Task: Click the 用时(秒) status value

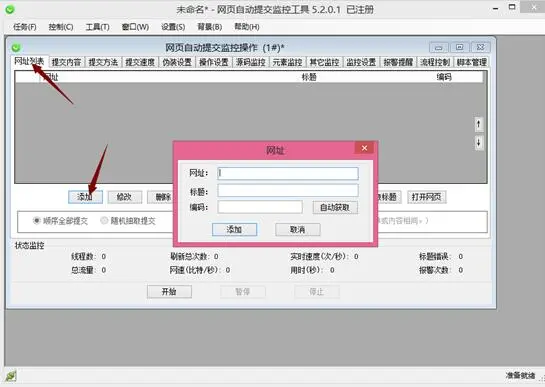Action: click(332, 270)
